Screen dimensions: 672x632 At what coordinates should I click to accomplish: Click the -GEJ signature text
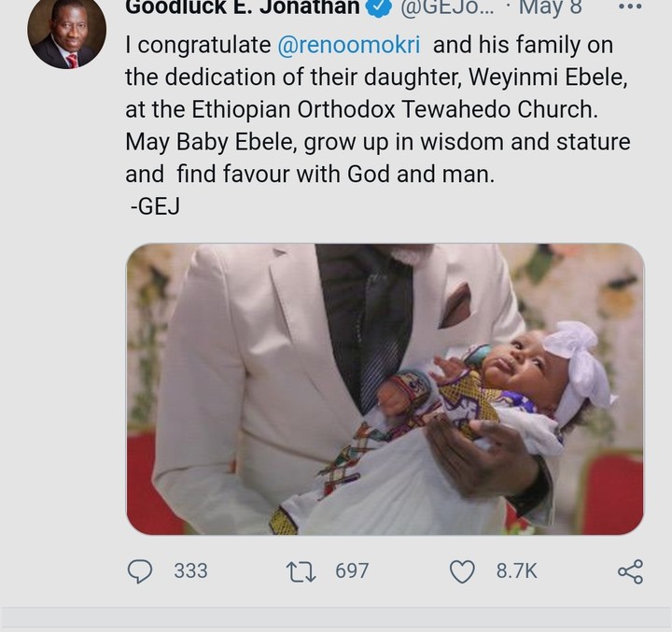155,207
